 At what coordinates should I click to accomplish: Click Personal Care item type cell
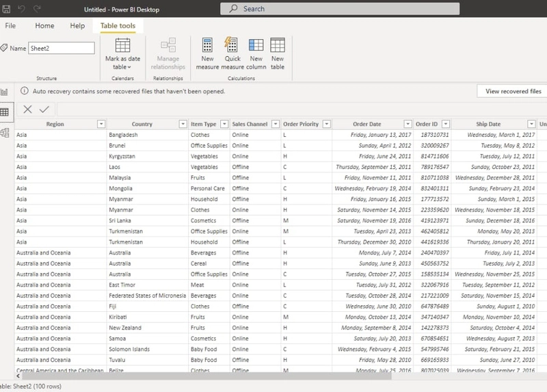click(x=208, y=189)
